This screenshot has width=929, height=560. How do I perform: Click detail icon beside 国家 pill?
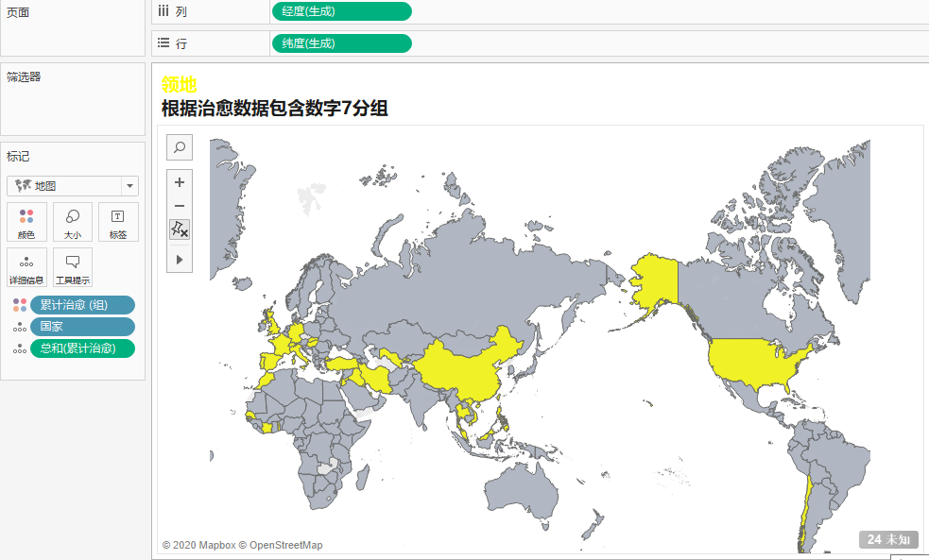[x=20, y=327]
